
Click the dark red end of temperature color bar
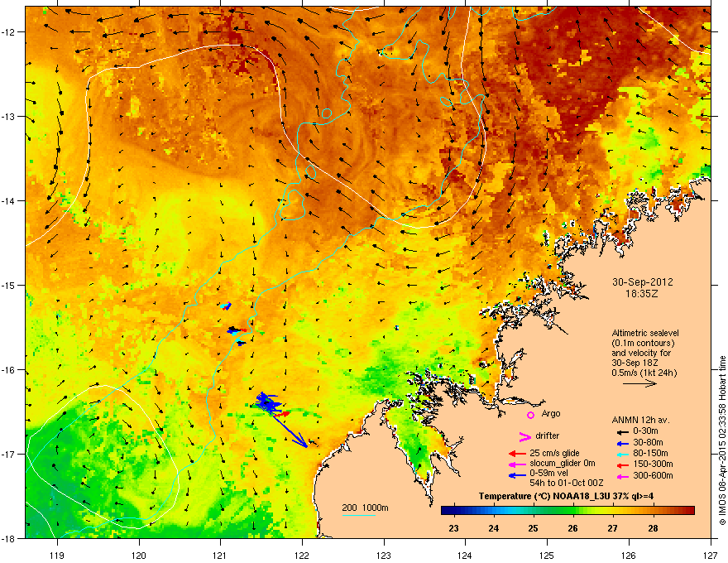[688, 511]
